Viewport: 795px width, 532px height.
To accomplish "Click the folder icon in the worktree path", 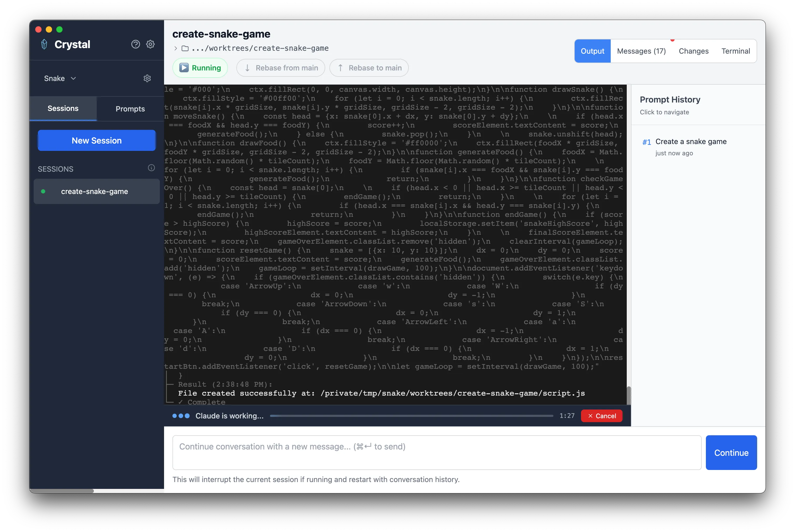I will [185, 48].
